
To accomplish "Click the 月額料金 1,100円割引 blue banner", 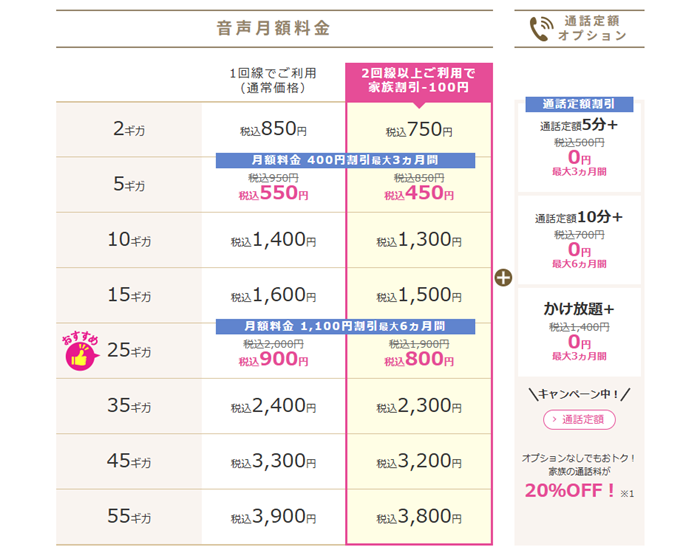I will 345,326.
